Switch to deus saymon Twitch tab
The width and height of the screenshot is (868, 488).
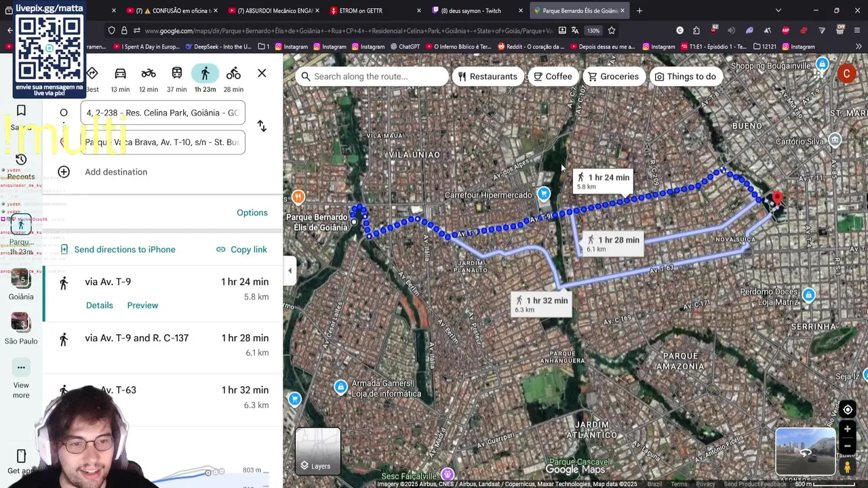[478, 11]
